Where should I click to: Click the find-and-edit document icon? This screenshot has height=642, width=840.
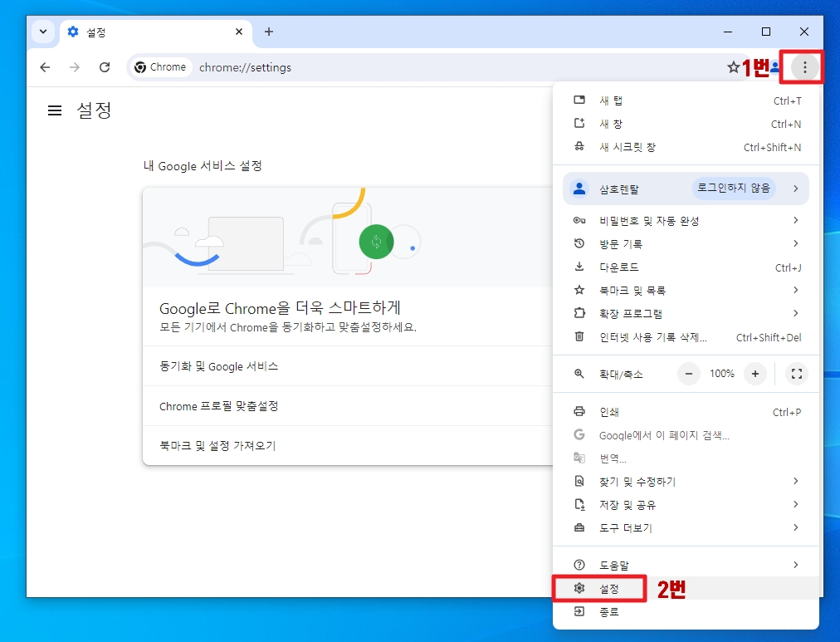coord(579,481)
